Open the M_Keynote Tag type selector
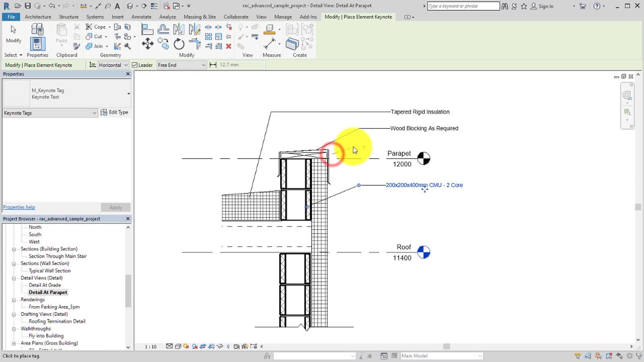This screenshot has width=644, height=362. coord(66,93)
